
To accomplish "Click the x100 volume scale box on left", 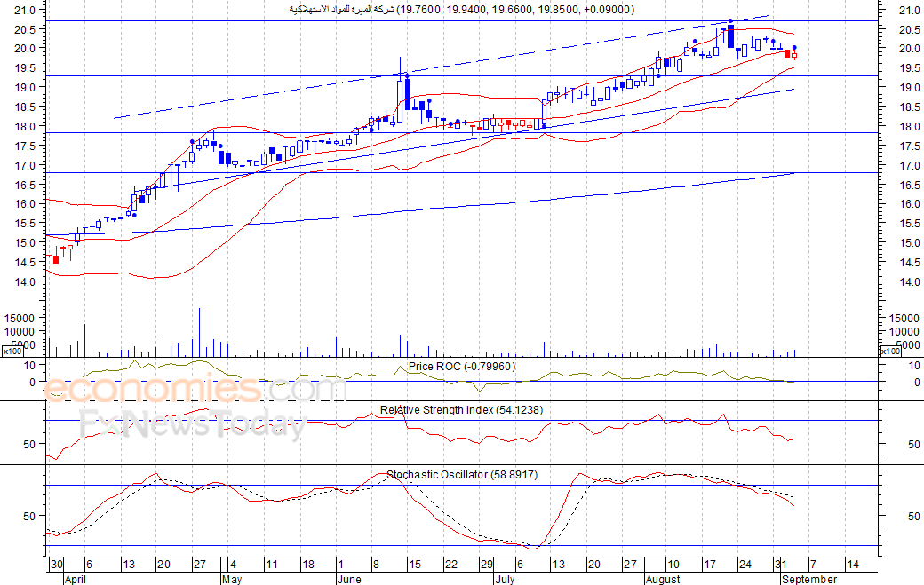I will pyautogui.click(x=12, y=352).
